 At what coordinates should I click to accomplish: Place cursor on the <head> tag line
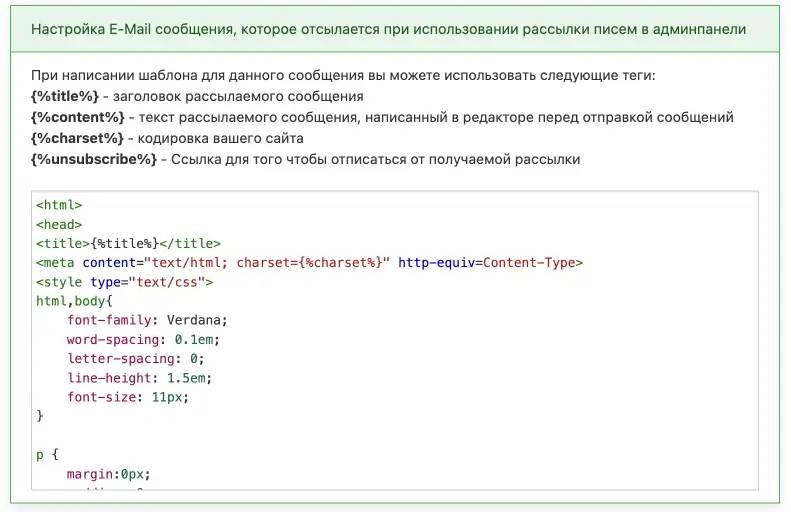click(x=59, y=225)
